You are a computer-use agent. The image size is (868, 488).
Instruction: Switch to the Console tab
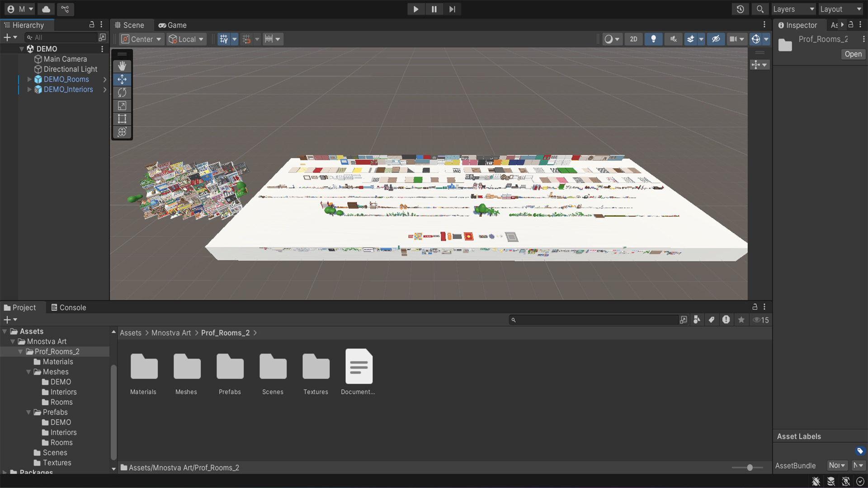tap(68, 307)
